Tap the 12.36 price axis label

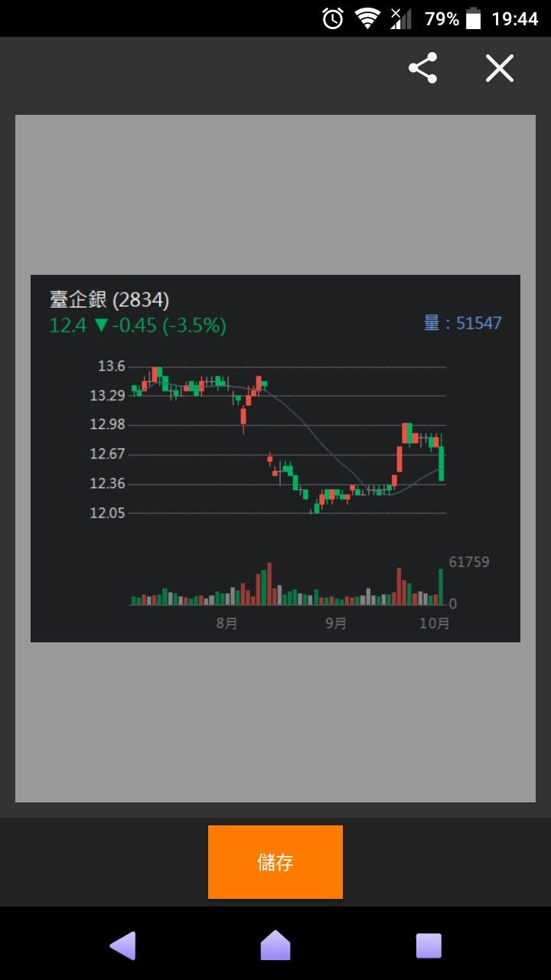[x=108, y=484]
